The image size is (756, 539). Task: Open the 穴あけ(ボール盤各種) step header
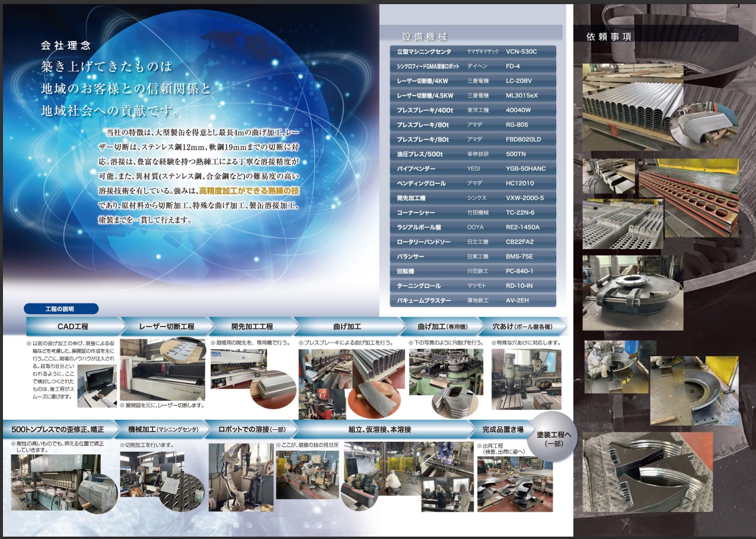(525, 327)
